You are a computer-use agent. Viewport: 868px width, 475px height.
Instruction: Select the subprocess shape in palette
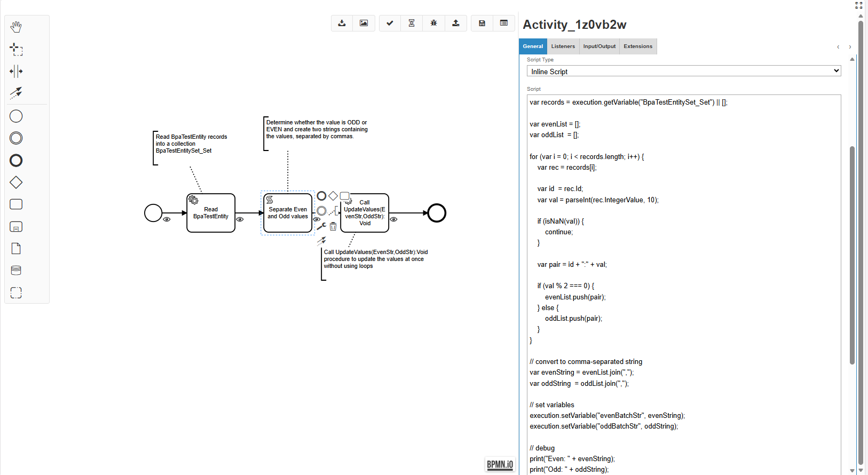click(x=16, y=227)
